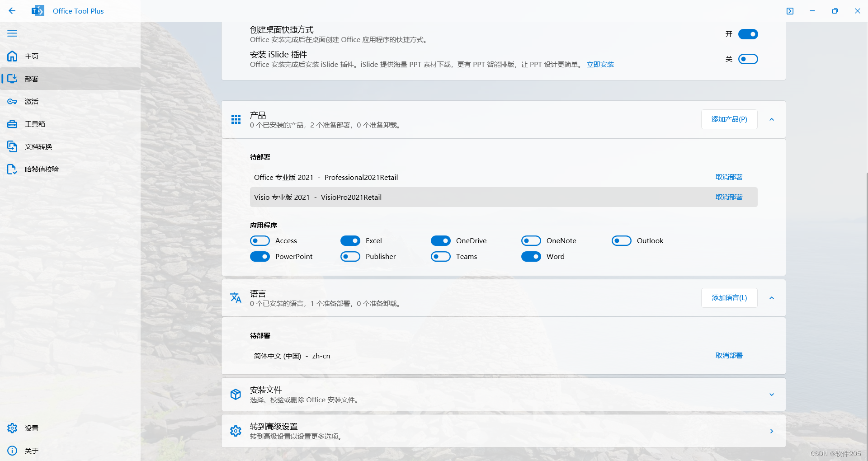This screenshot has height=461, width=868.
Task: Enable the Publisher application toggle
Action: point(350,257)
